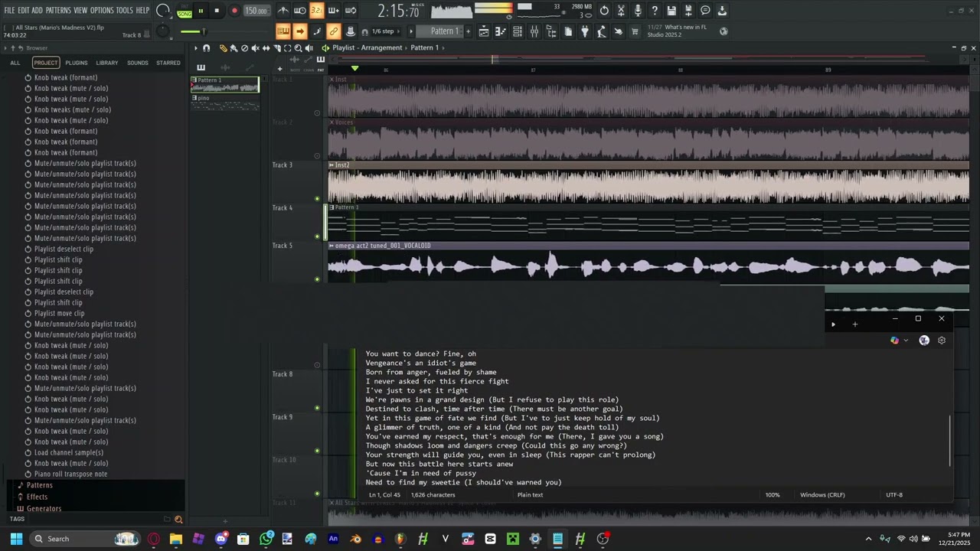The width and height of the screenshot is (980, 551).
Task: Click the undo history icon
Action: click(x=605, y=11)
